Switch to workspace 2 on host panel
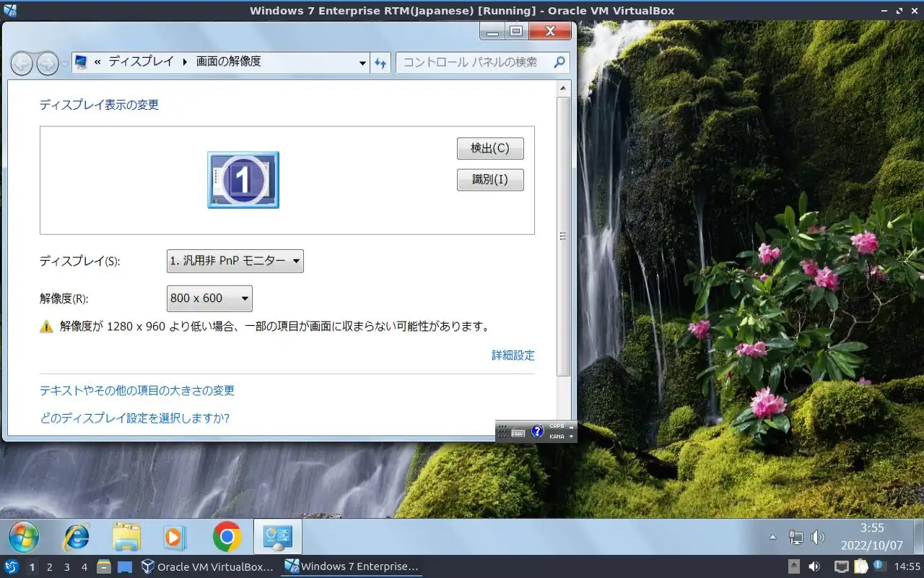The image size is (924, 578). [49, 567]
